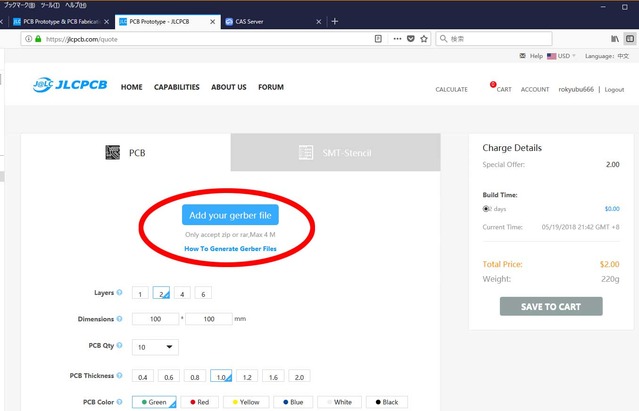Screen dimensions: 639x411
Task: Open CAPABILITIES in the site navigation
Action: point(177,87)
